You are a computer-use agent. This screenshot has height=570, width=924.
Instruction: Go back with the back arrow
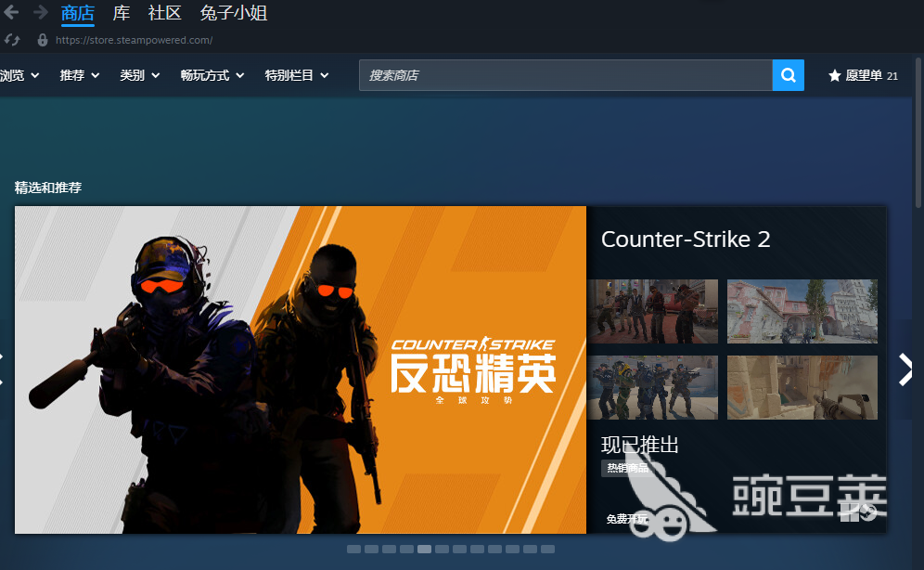click(x=10, y=12)
